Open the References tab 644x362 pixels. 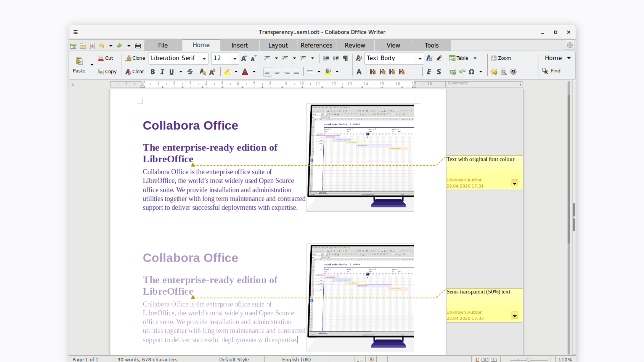[316, 45]
